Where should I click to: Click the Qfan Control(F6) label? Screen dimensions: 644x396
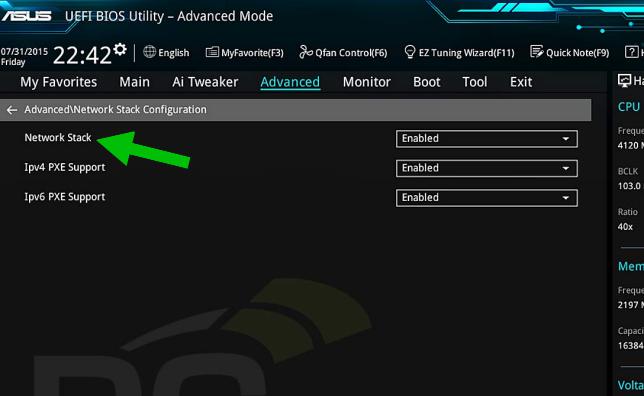351,53
